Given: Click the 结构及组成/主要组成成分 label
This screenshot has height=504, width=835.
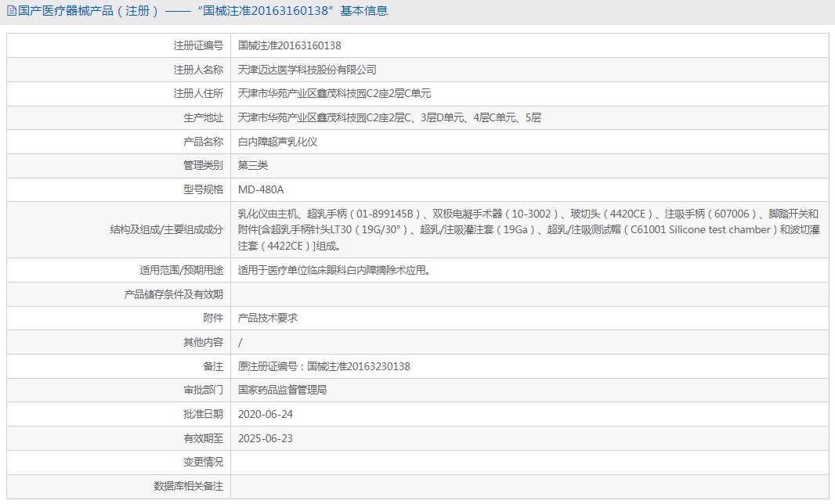Looking at the screenshot, I should pos(167,230).
